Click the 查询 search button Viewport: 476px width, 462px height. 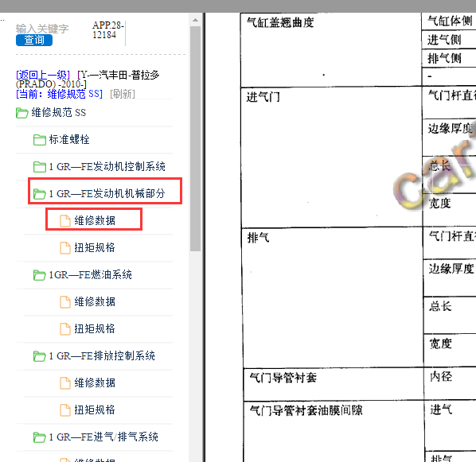tap(34, 40)
